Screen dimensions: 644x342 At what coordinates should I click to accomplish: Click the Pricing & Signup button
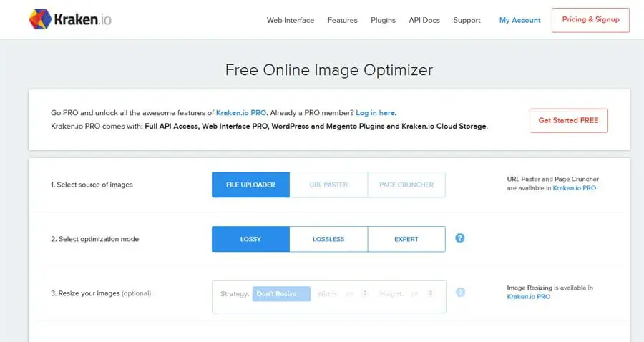pyautogui.click(x=590, y=20)
